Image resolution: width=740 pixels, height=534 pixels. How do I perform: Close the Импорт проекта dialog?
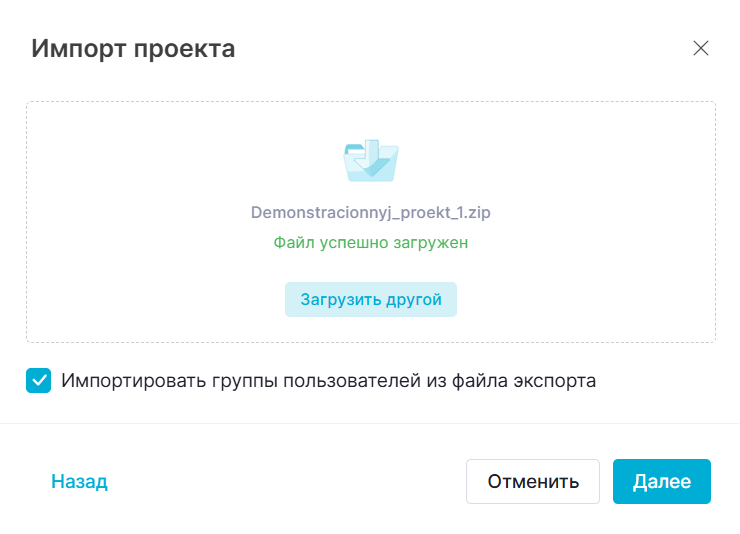(x=701, y=48)
